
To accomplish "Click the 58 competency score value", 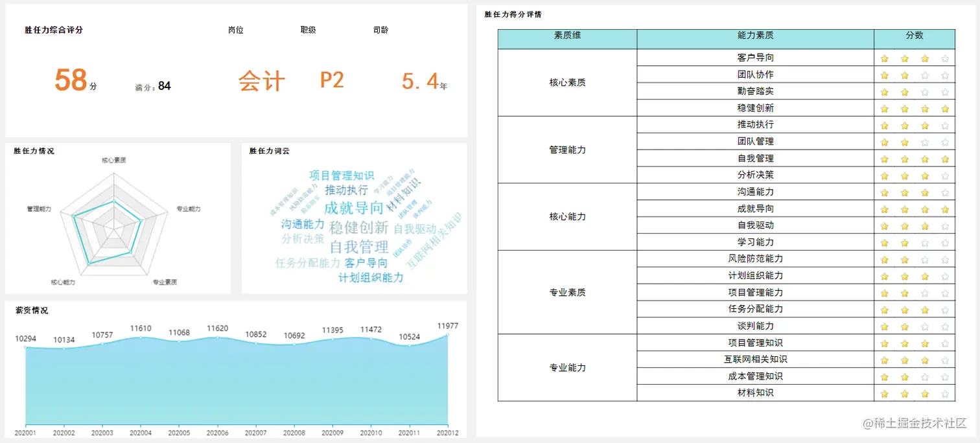I will tap(71, 80).
